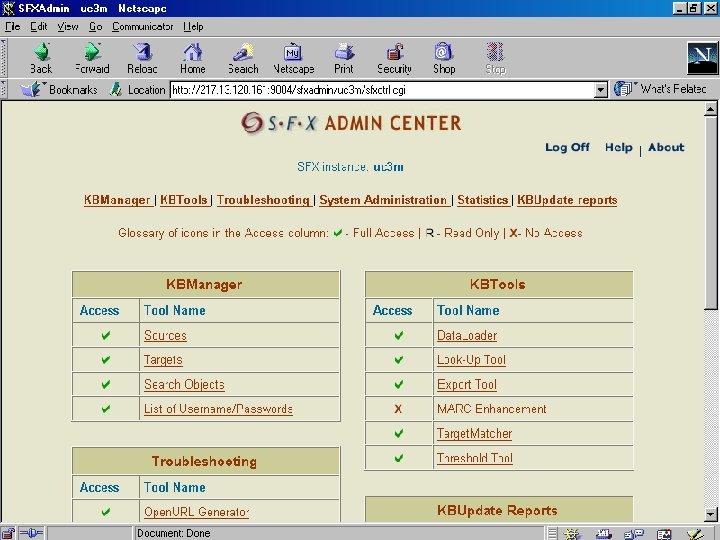Print the page via toolbar icon
This screenshot has height=540, width=720.
(x=344, y=52)
